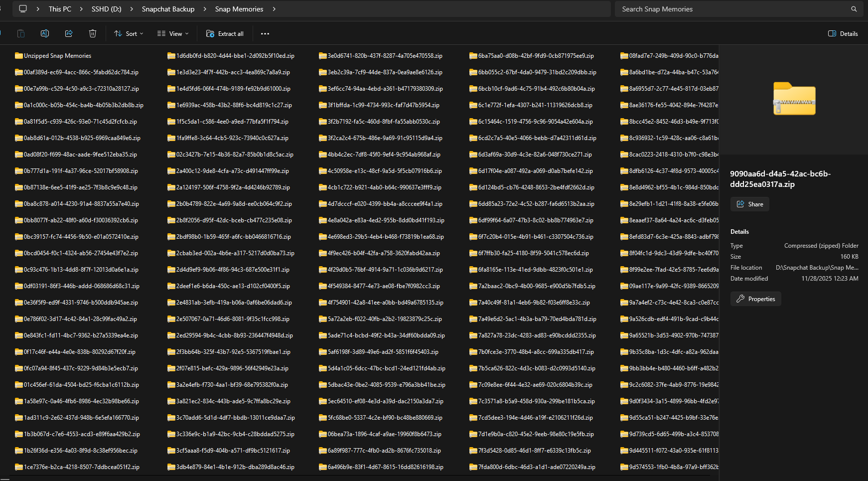Viewport: 868px width, 481px height.
Task: Click the toolbar Share icon
Action: pyautogui.click(x=69, y=33)
